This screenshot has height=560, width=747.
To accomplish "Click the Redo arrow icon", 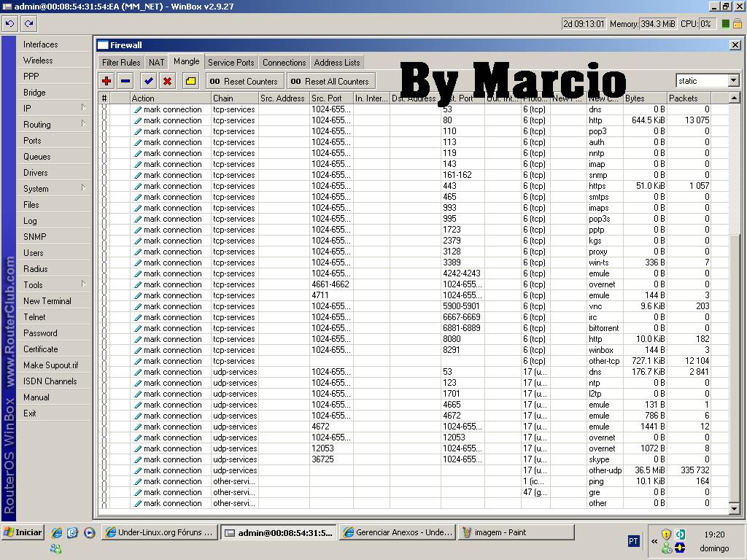I will pos(28,23).
